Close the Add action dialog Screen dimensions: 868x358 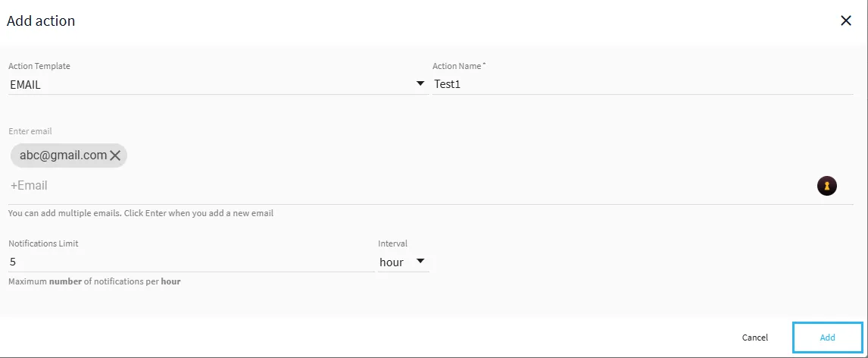pos(846,21)
